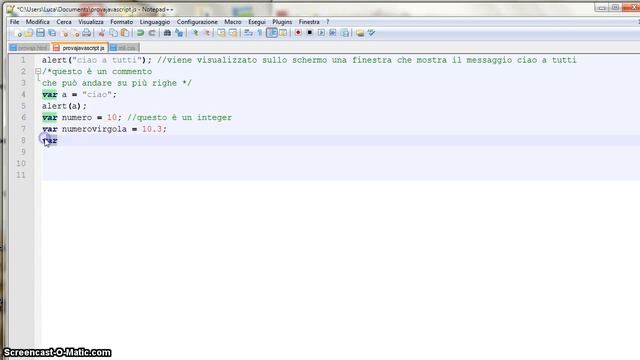Switch to the tab left of provajavascript.js
This screenshot has width=640, height=360.
click(x=29, y=48)
